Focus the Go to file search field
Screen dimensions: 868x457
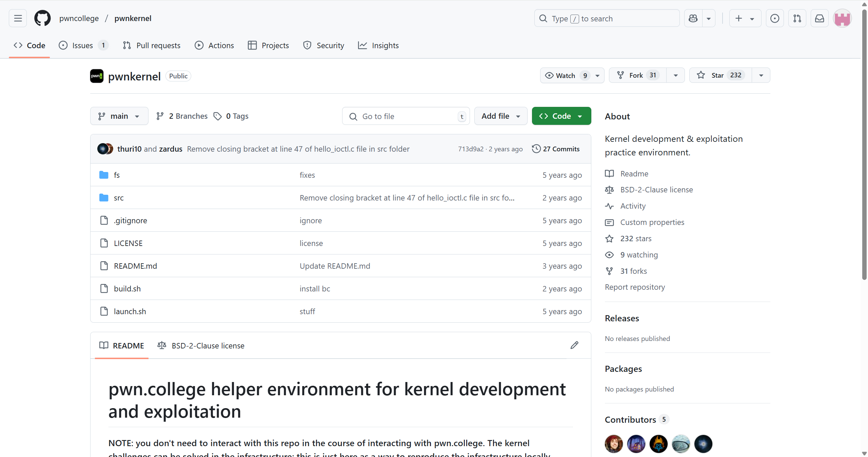coord(406,116)
